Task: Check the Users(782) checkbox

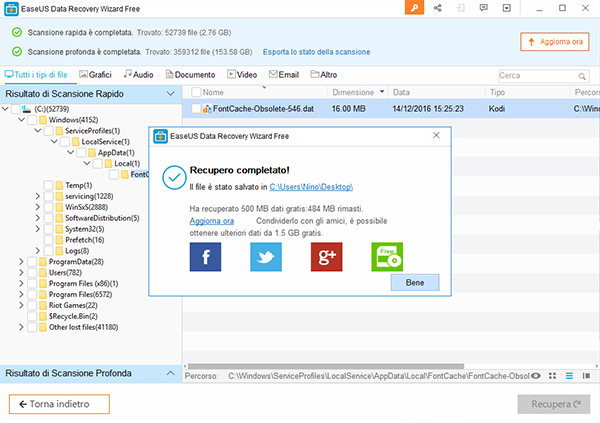Action: [32, 273]
